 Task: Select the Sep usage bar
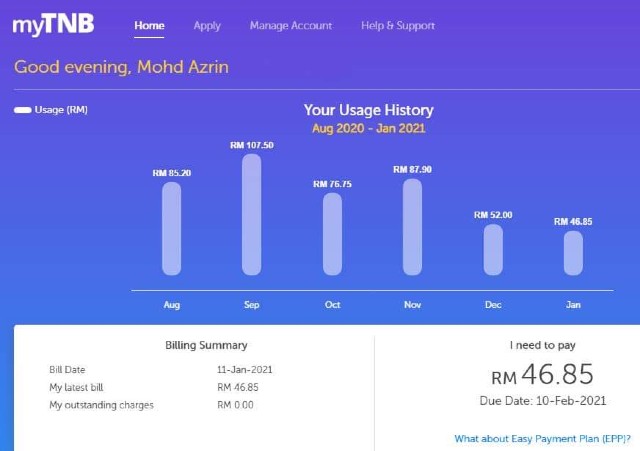[x=251, y=215]
